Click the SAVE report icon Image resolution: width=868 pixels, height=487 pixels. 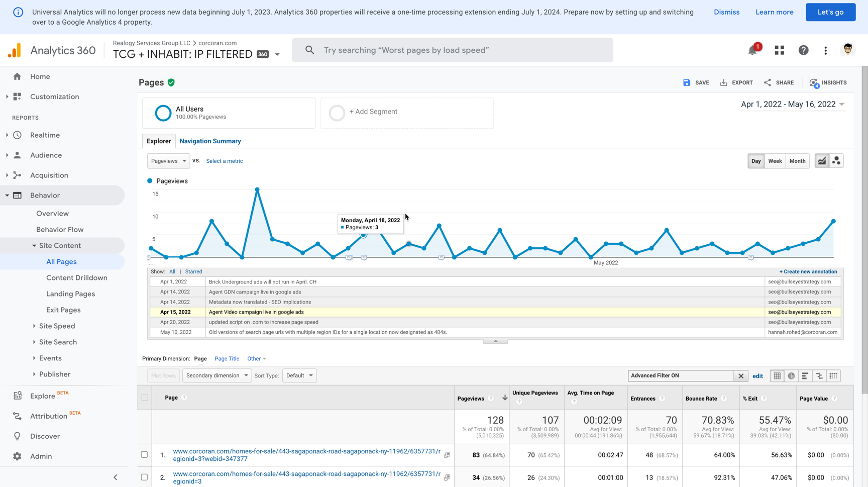[686, 82]
